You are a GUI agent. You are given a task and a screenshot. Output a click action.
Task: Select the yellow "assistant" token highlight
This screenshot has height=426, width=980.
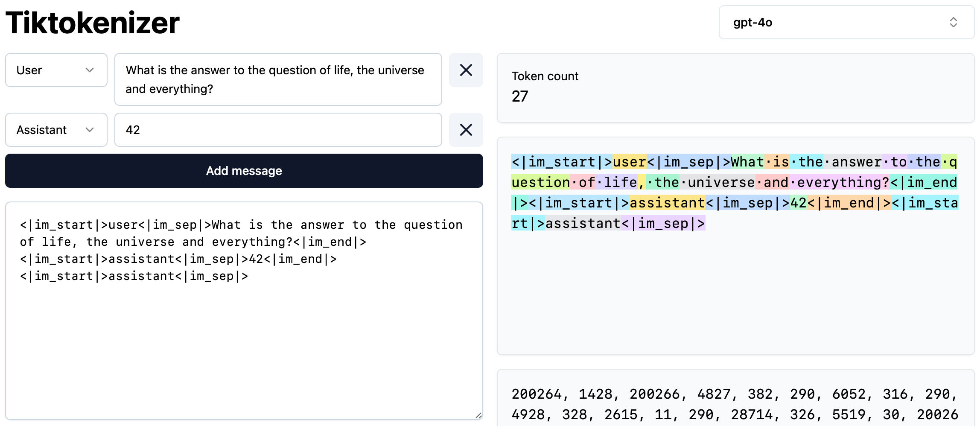(x=667, y=203)
